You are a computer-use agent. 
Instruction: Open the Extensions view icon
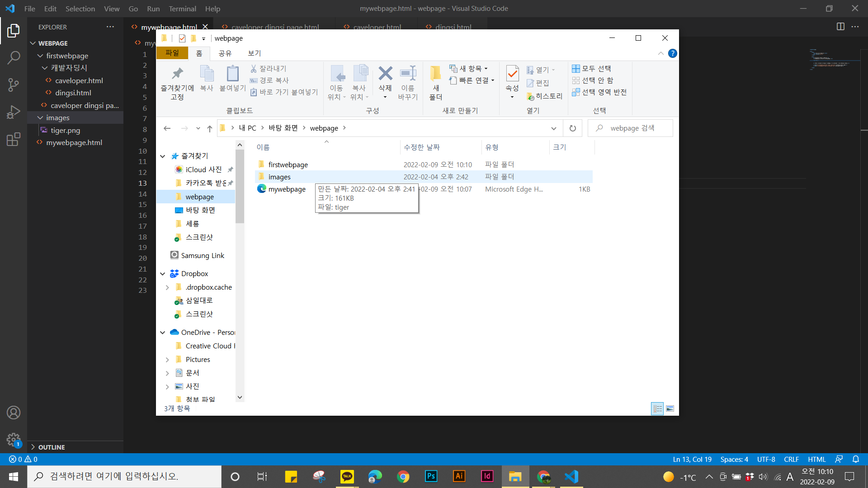(14, 139)
